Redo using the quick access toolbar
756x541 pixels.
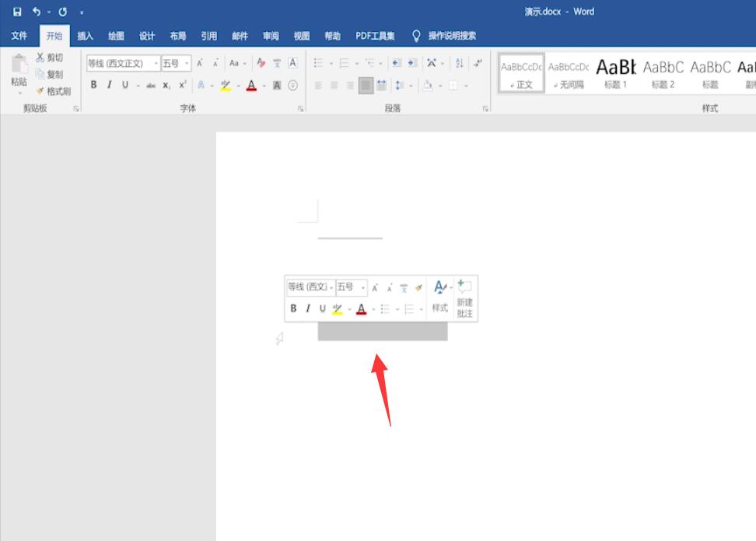click(63, 12)
